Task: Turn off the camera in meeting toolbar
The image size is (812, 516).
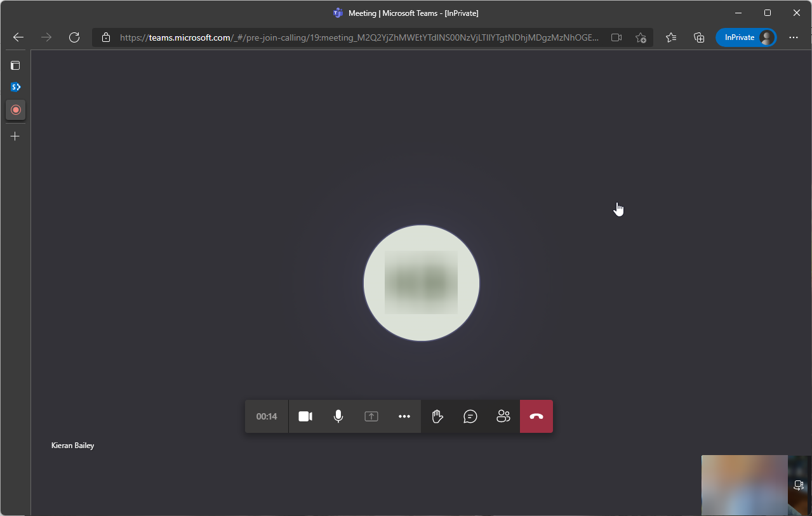Action: [x=305, y=416]
